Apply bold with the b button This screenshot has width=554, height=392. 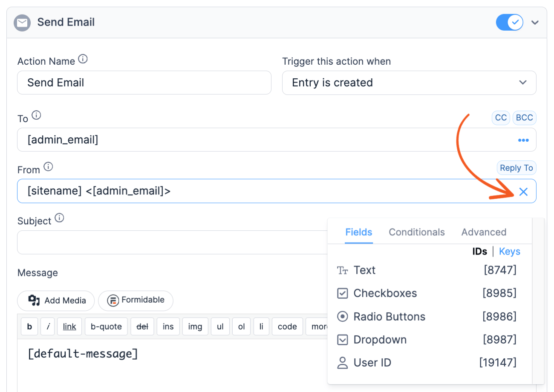point(29,326)
